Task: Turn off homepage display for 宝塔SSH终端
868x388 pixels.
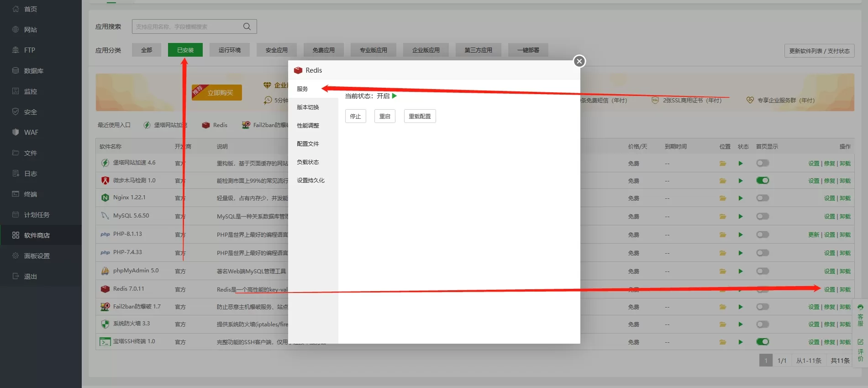Action: [x=763, y=342]
